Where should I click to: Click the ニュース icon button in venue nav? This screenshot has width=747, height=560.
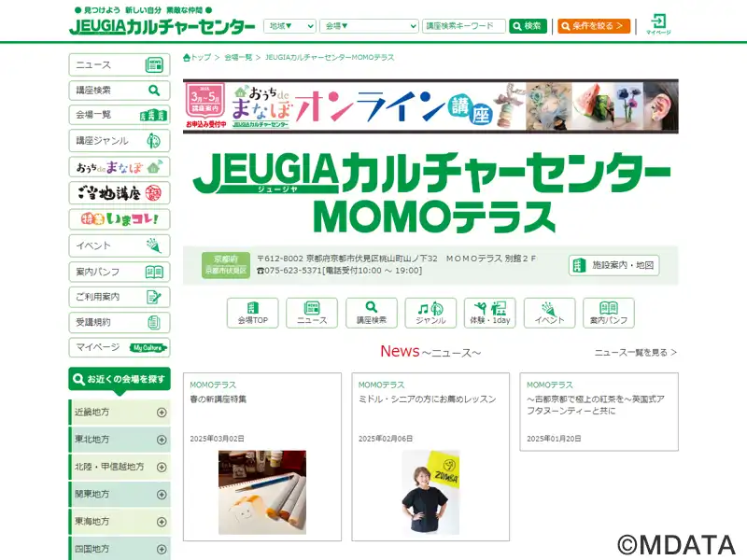pyautogui.click(x=312, y=313)
